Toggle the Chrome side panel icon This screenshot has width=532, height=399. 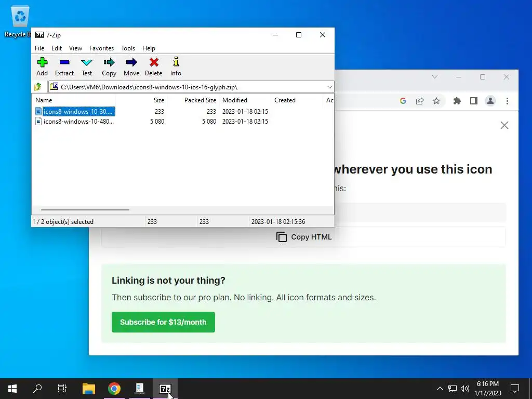[474, 101]
